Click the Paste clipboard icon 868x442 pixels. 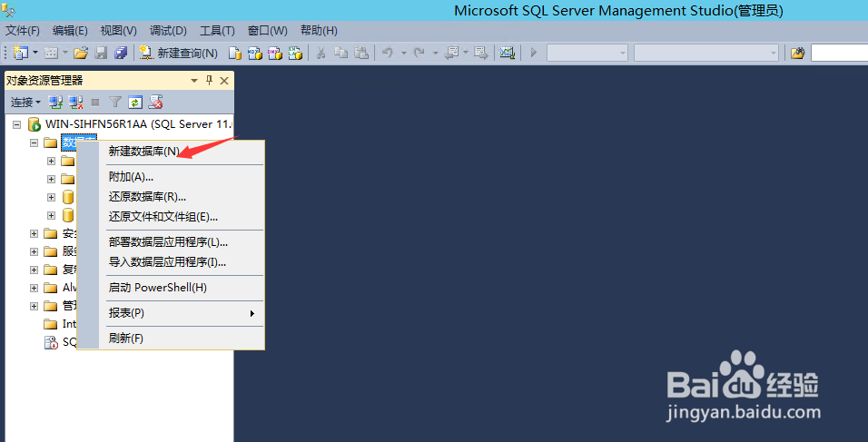point(361,54)
